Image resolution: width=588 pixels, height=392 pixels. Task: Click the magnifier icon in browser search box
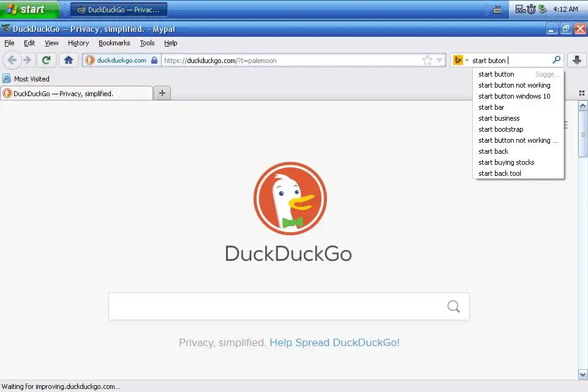(557, 59)
